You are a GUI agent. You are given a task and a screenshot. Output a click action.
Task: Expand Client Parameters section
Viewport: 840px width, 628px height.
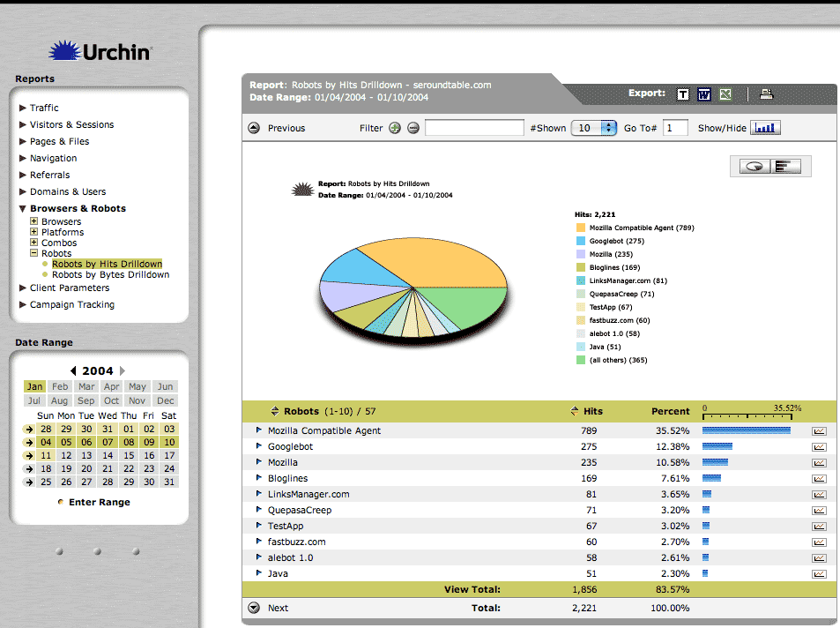[23, 288]
